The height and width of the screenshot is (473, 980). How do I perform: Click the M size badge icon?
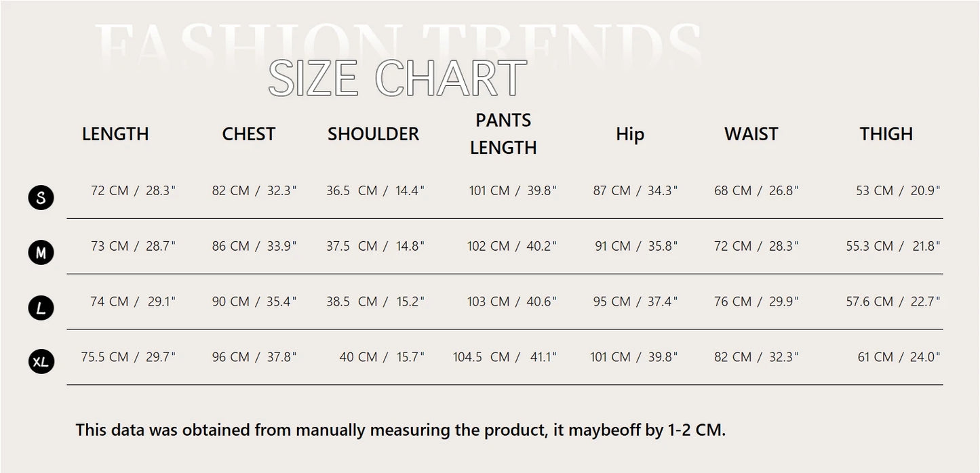coord(41,253)
